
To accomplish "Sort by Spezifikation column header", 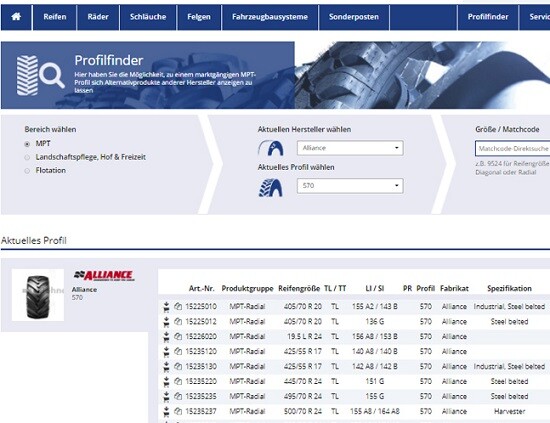I will (x=509, y=289).
